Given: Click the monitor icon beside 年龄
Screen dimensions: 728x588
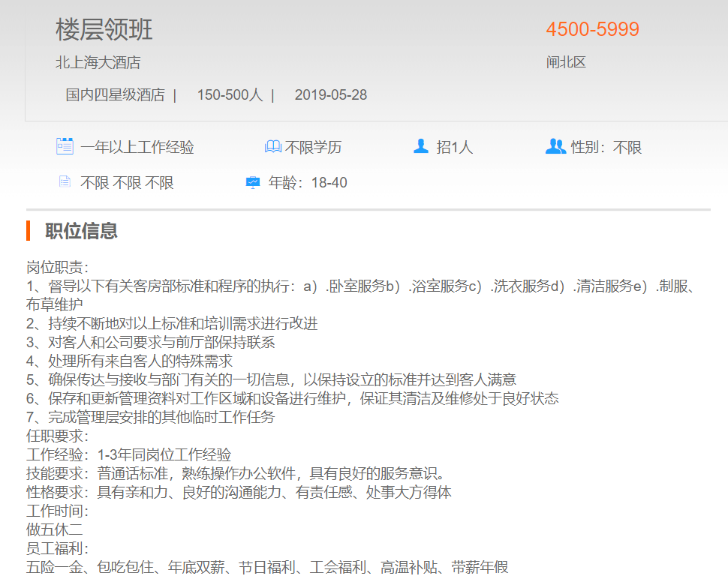Looking at the screenshot, I should [x=253, y=182].
